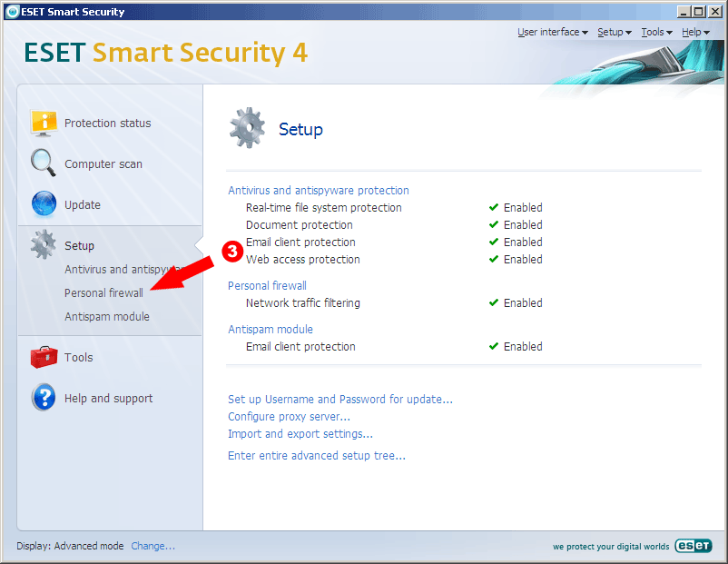
Task: Click Enabled status for Web access protection
Action: click(523, 259)
